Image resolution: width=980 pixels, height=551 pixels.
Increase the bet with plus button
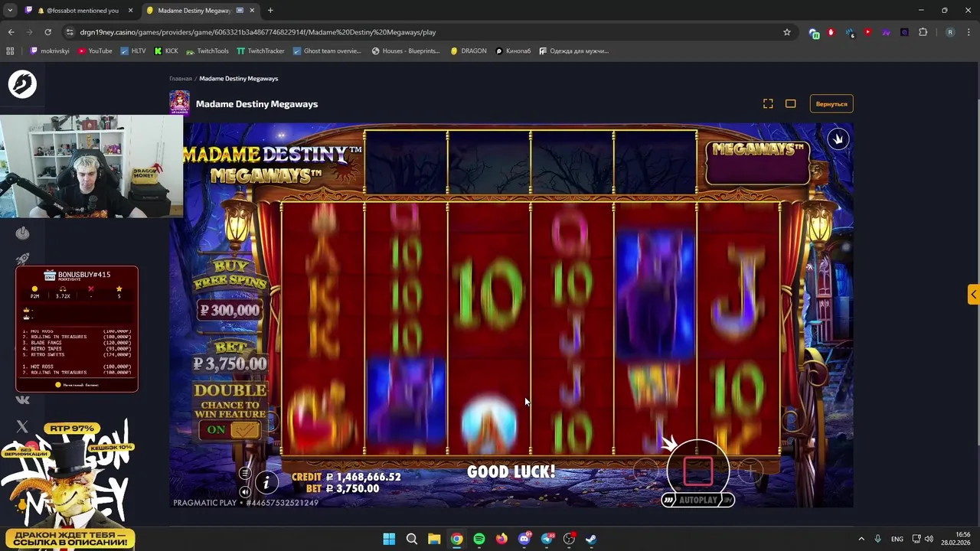tap(750, 471)
